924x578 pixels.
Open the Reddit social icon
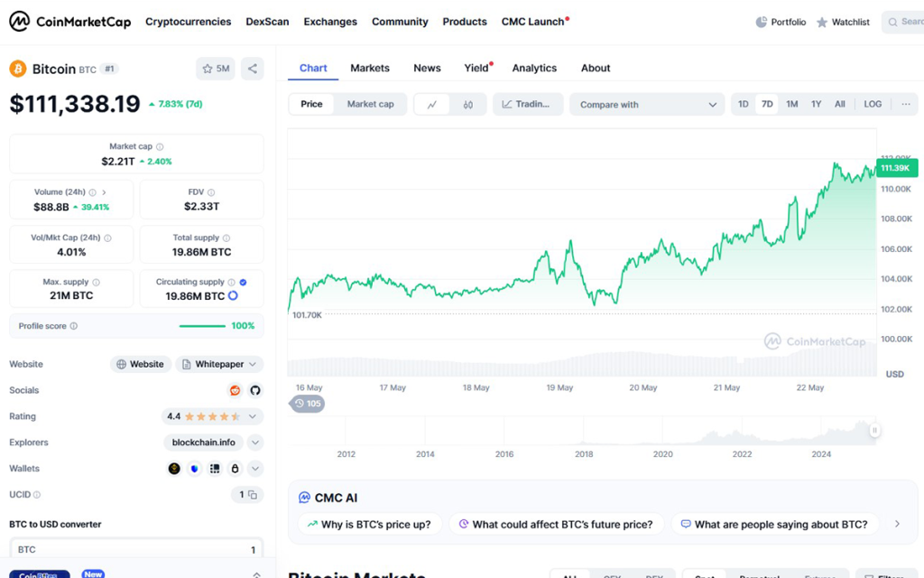coord(236,390)
